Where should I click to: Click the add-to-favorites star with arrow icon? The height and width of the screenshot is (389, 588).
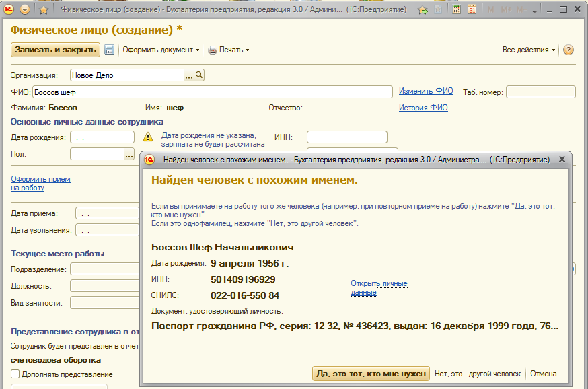click(x=422, y=10)
